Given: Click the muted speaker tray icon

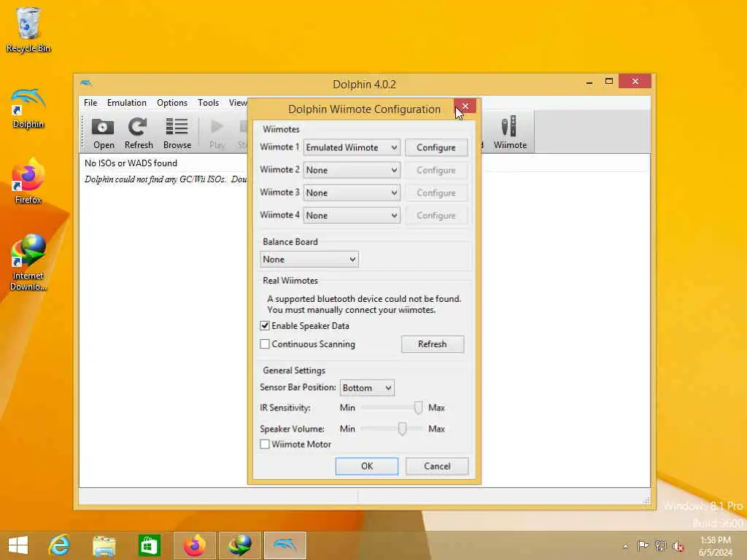Looking at the screenshot, I should (x=678, y=545).
